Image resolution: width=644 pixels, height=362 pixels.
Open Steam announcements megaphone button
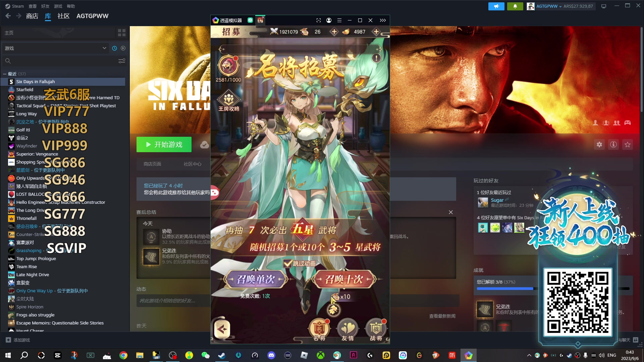click(x=496, y=6)
